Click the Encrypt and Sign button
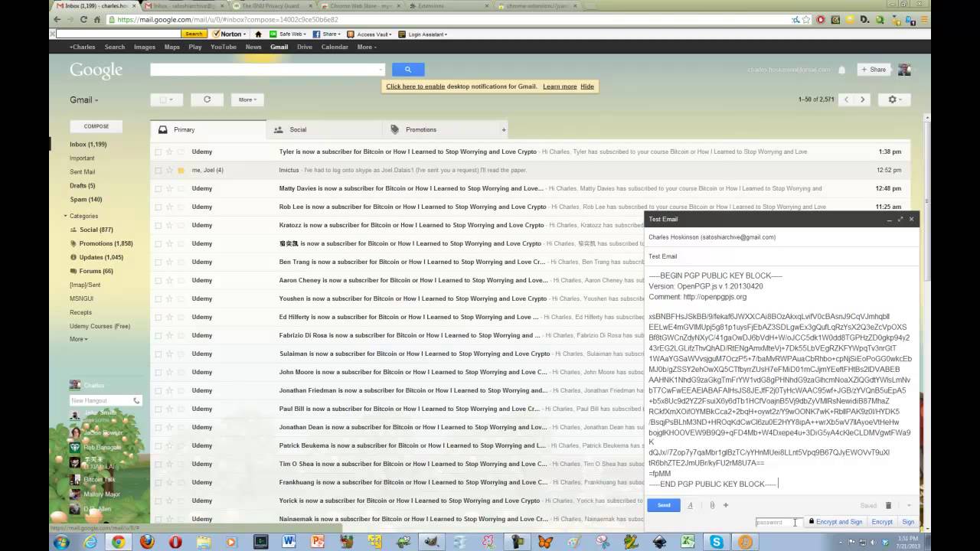980x551 pixels. click(x=835, y=522)
